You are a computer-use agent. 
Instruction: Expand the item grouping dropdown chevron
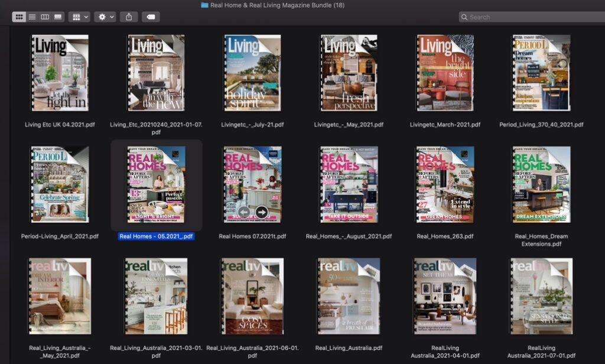[85, 17]
